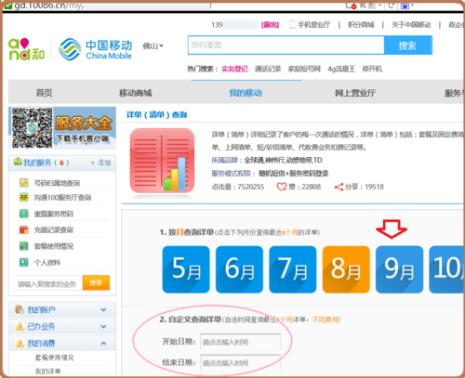Open 套餐使用情况 under 我的消费
This screenshot has height=378, width=465.
[54, 358]
